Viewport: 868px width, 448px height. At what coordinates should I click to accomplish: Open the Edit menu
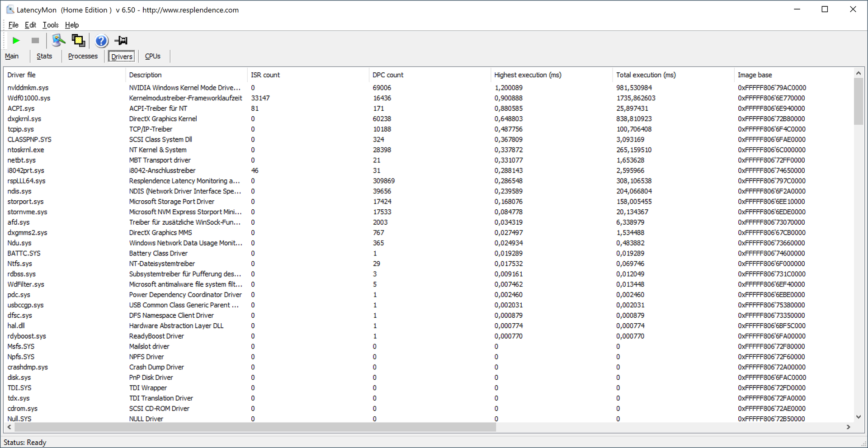click(30, 25)
